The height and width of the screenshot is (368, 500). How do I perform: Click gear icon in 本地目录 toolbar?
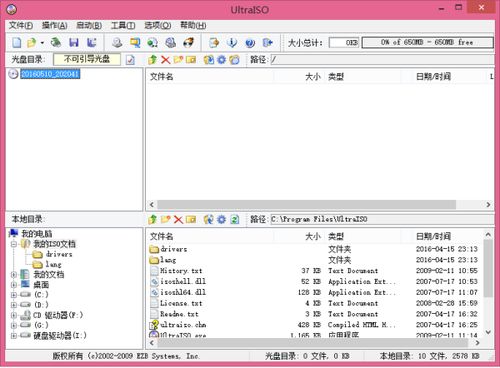click(222, 219)
